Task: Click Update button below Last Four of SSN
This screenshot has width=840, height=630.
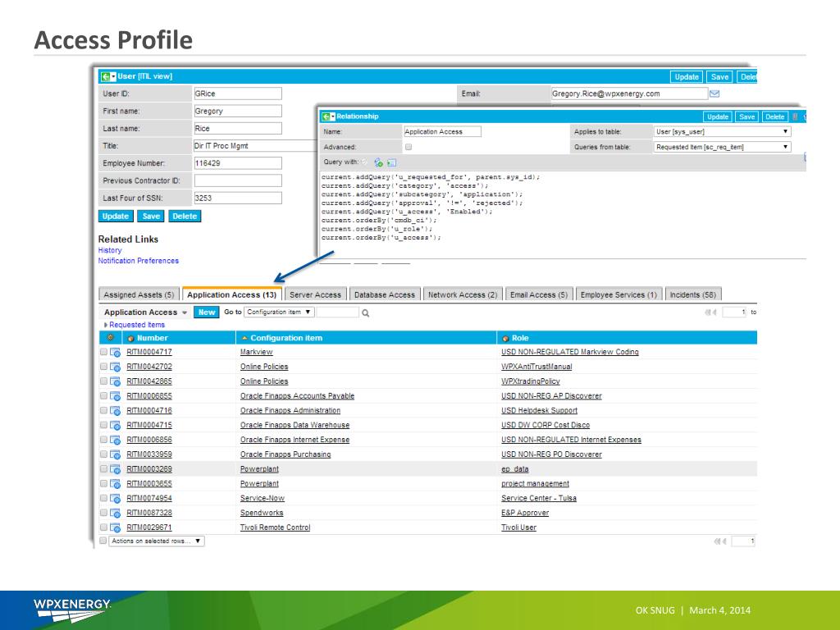Action: coord(116,217)
